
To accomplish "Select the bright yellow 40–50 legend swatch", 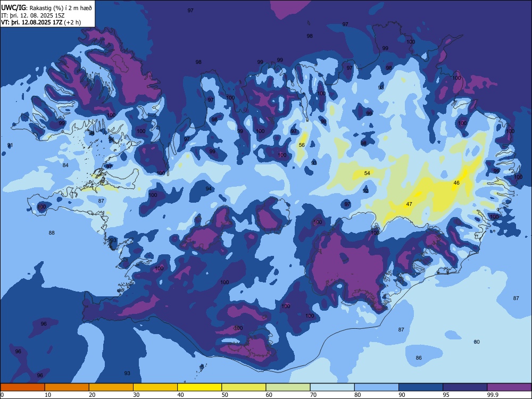I will [x=199, y=387].
